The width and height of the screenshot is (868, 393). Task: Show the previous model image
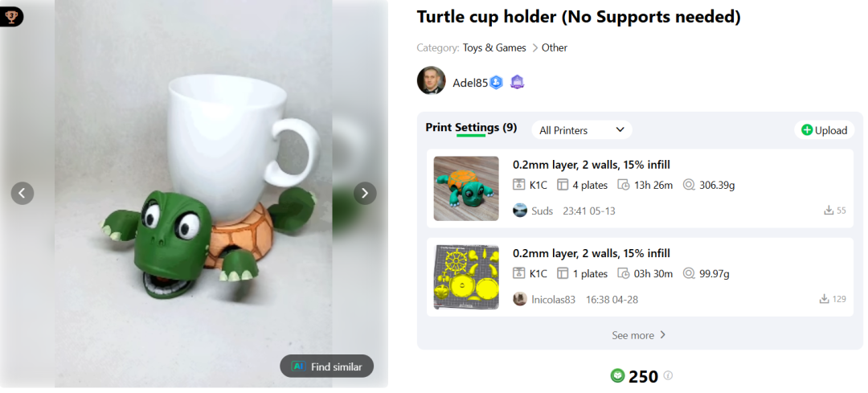click(23, 193)
